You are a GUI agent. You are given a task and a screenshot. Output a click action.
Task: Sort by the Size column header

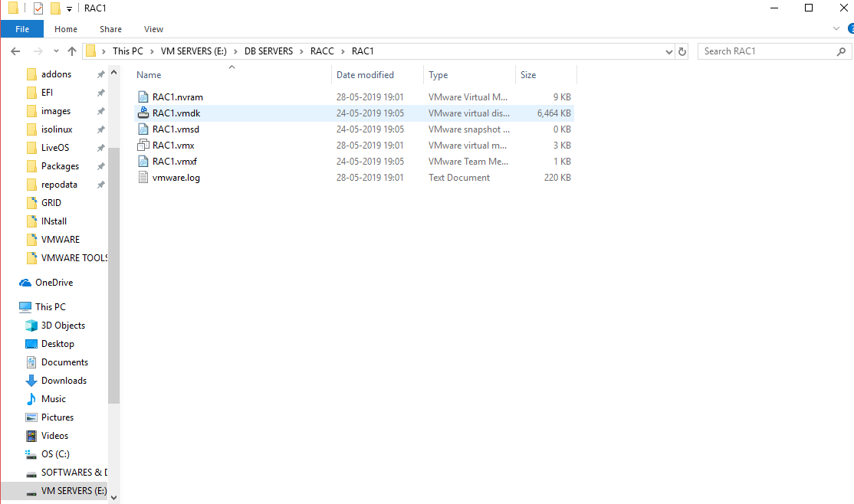click(527, 75)
